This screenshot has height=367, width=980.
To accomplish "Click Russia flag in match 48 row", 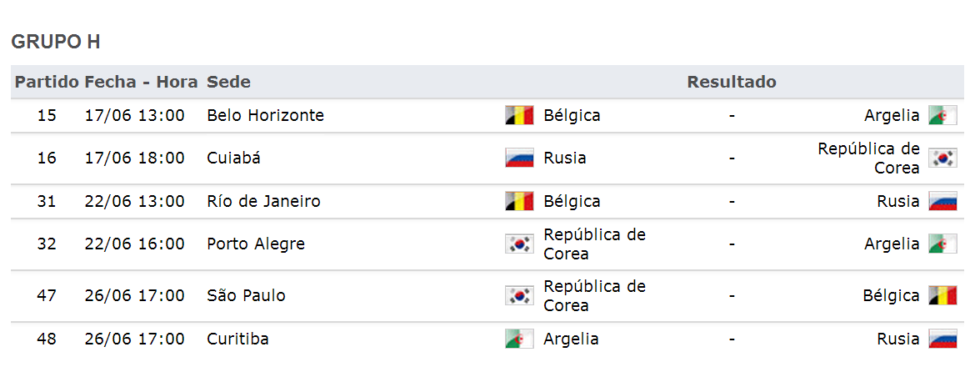I will (942, 339).
